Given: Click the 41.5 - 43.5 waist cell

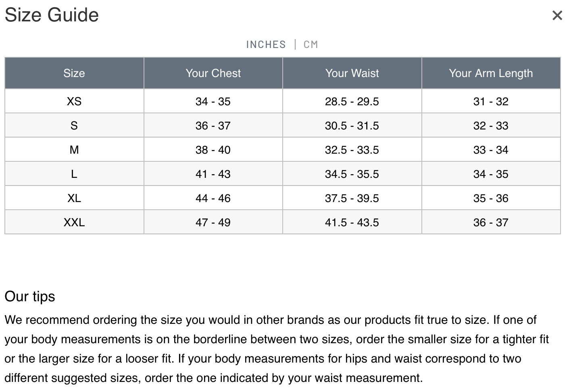Looking at the screenshot, I should (352, 222).
